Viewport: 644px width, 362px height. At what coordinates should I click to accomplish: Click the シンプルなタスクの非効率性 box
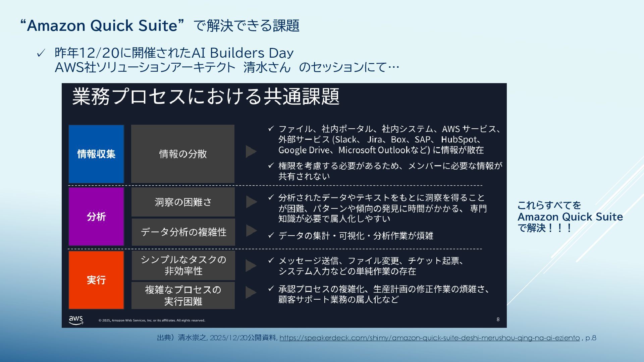coord(183,265)
